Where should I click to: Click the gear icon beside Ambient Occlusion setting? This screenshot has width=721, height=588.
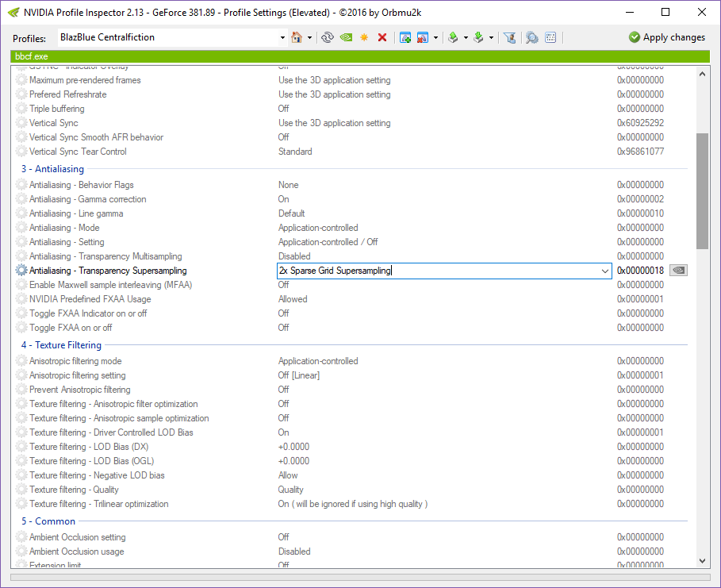(21, 537)
